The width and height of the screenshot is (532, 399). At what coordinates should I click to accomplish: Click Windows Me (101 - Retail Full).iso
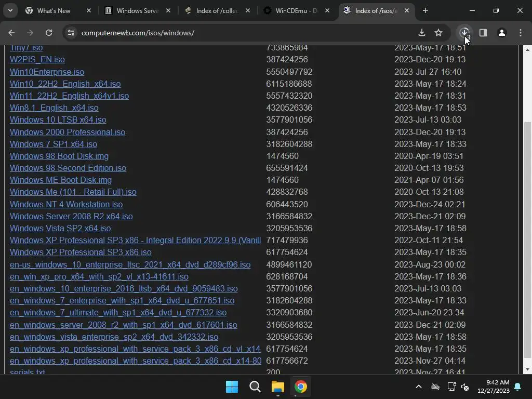click(73, 192)
